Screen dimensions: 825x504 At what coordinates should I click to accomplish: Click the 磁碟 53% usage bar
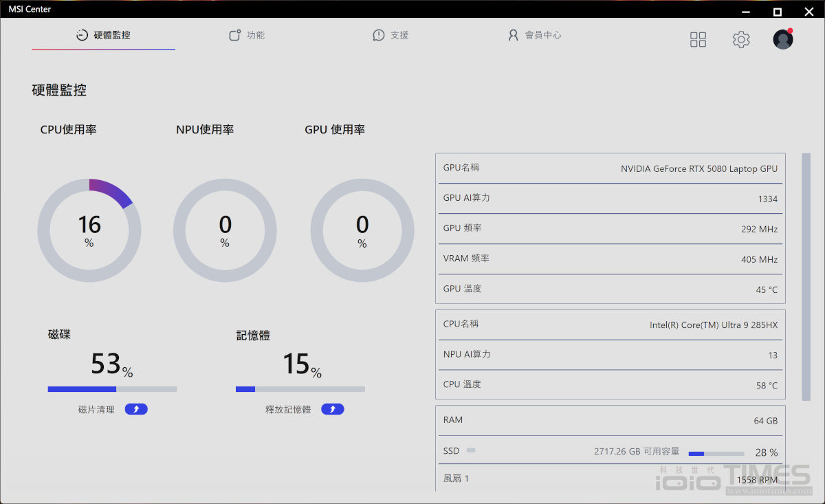click(x=113, y=389)
